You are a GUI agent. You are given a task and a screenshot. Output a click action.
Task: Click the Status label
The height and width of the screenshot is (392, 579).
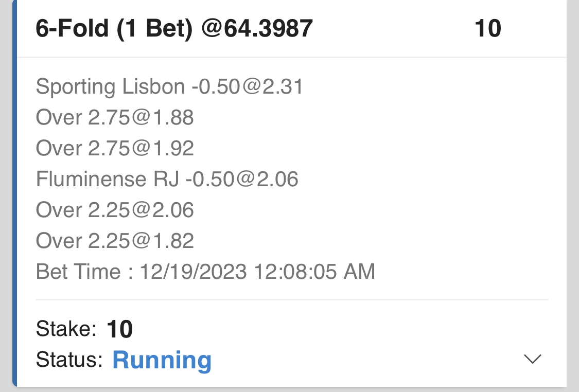[x=69, y=360]
